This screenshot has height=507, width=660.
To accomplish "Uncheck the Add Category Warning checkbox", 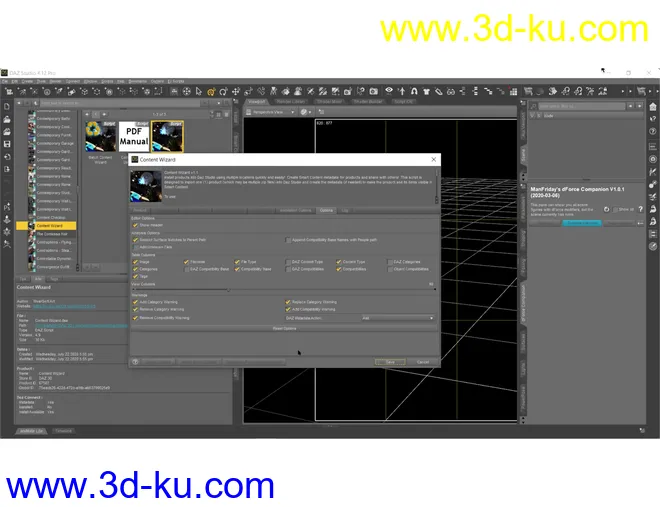I will (x=136, y=301).
